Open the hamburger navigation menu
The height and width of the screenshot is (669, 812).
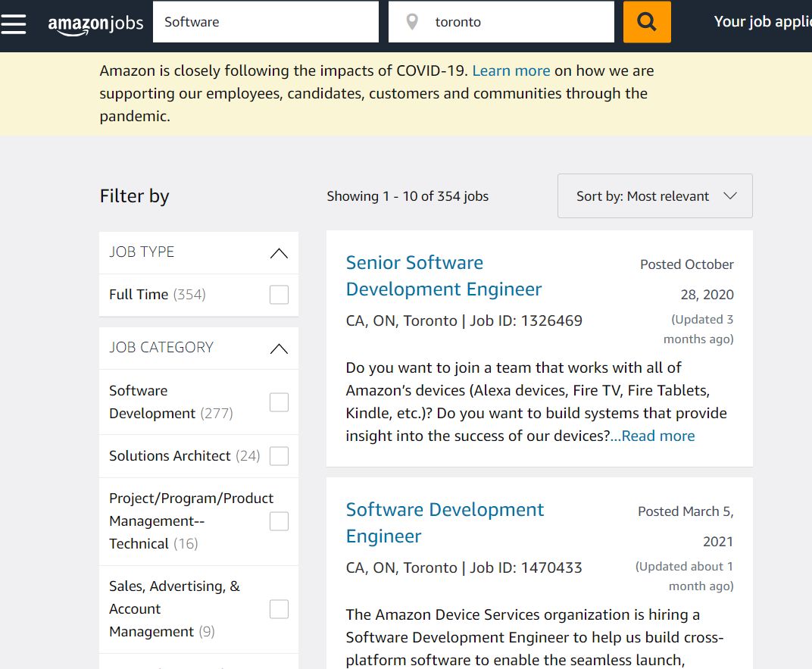click(14, 23)
